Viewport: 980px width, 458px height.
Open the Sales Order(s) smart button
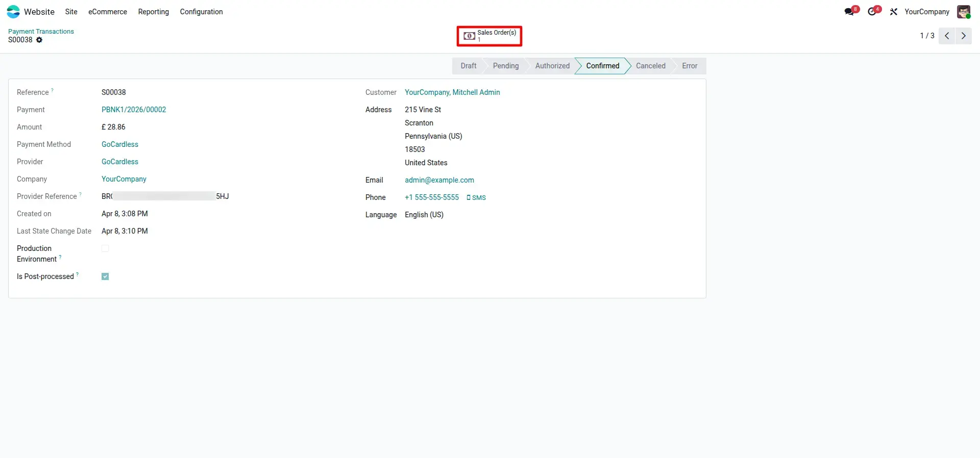tap(489, 36)
